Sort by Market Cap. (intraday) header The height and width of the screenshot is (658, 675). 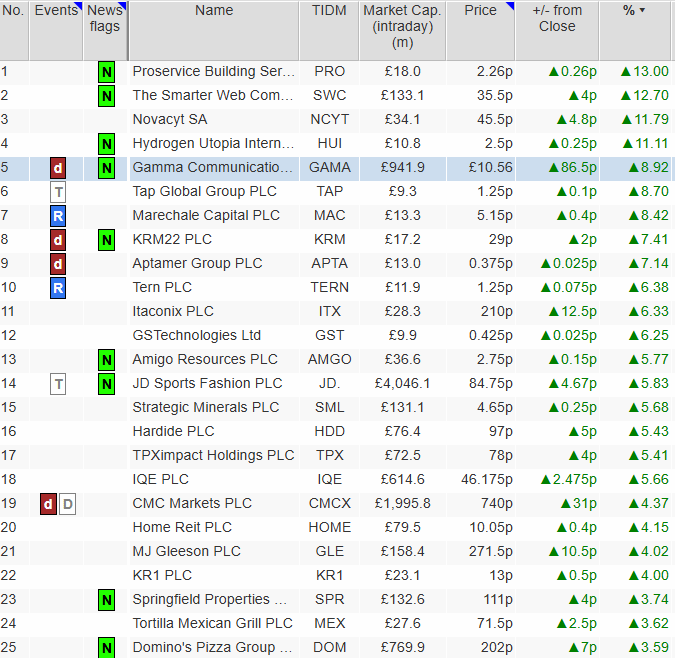point(403,31)
